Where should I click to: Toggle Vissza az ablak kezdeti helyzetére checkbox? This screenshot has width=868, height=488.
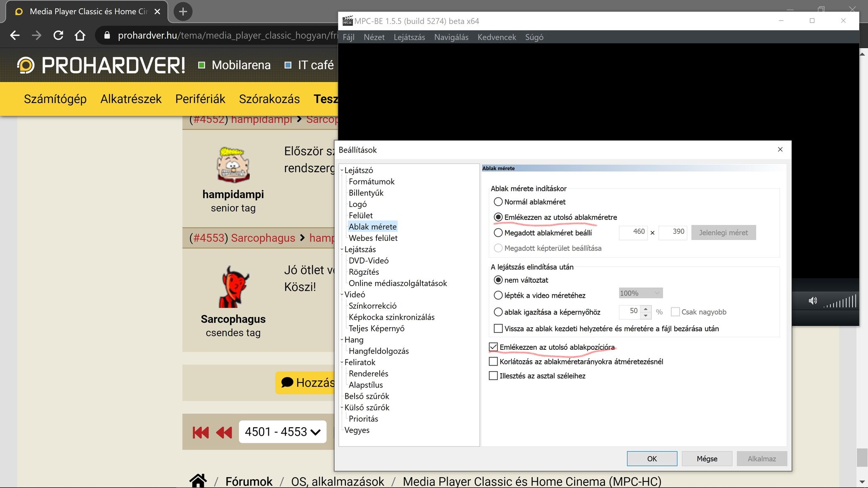(498, 328)
